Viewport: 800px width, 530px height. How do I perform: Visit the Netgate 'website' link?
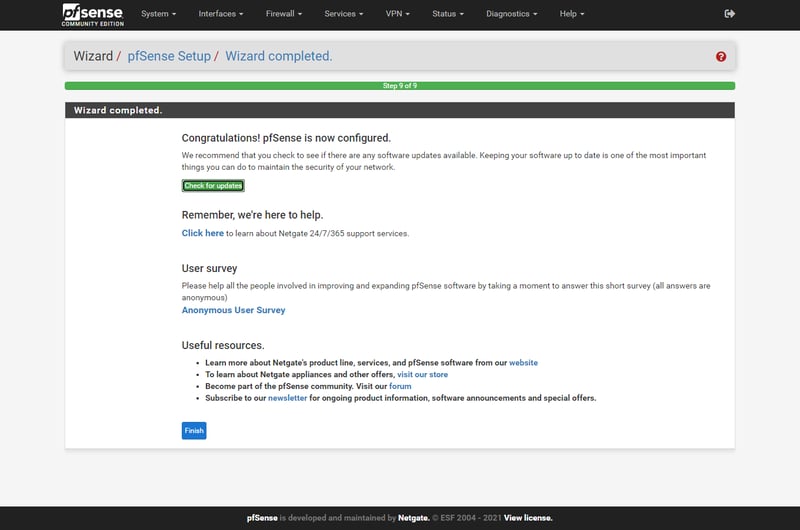pos(523,363)
